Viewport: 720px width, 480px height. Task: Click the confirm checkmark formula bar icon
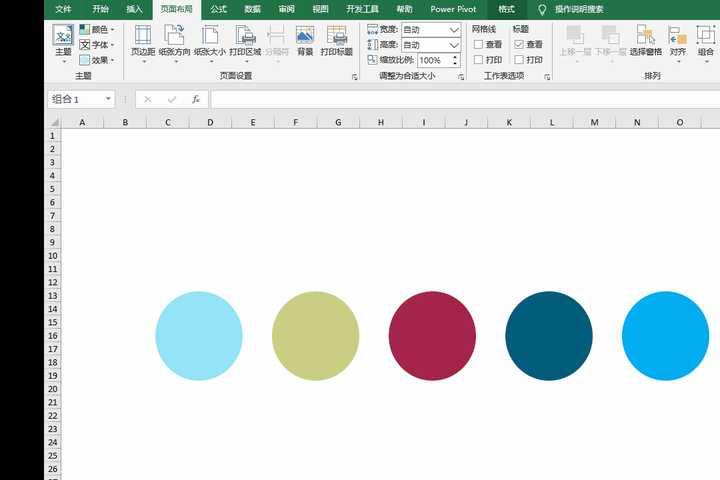172,99
